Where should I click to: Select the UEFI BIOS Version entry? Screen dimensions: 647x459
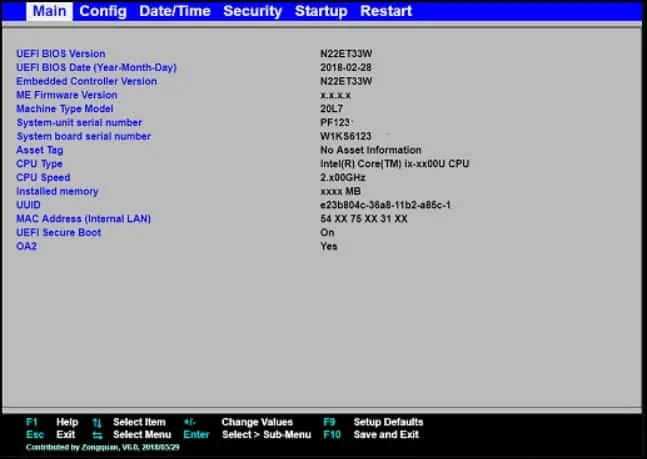[61, 54]
